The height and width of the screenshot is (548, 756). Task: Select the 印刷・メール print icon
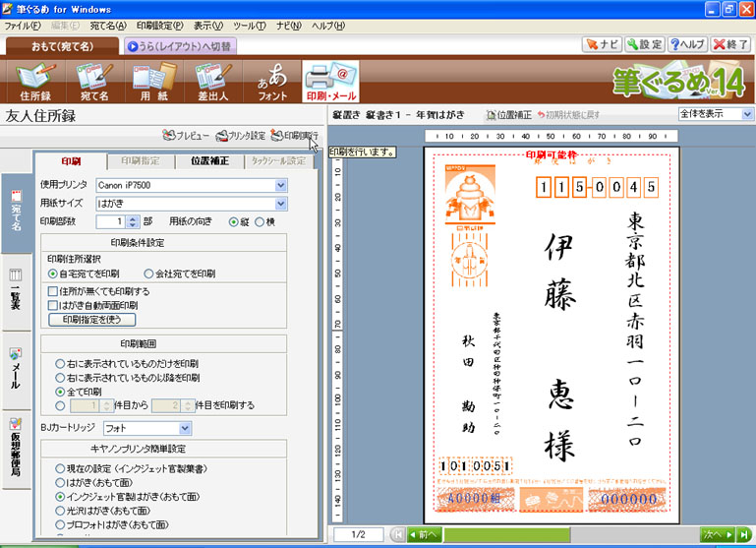click(x=330, y=82)
